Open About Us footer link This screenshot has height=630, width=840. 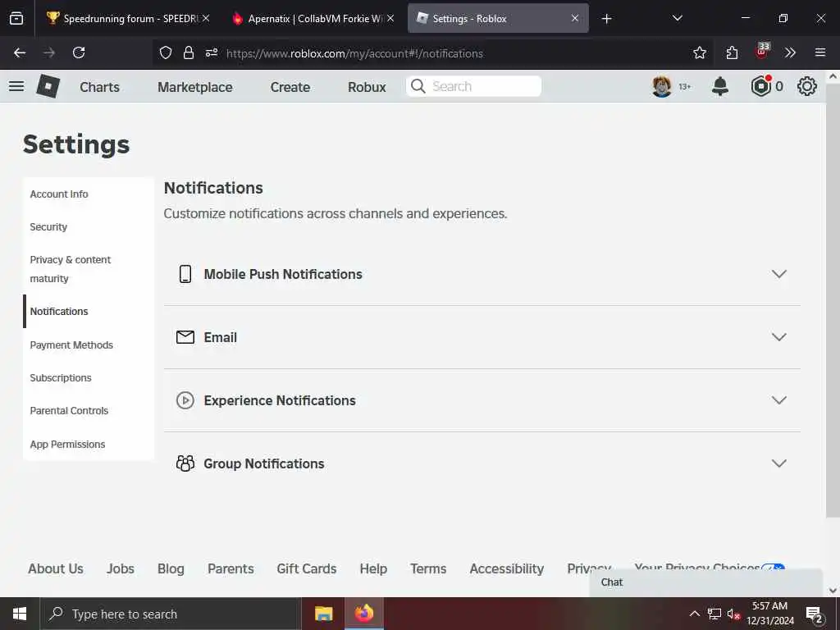point(56,568)
